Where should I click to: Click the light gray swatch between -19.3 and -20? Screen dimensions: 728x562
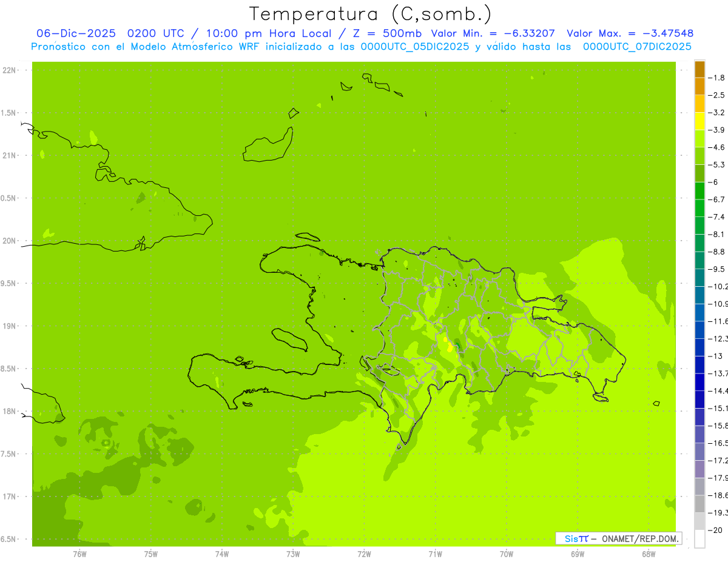pyautogui.click(x=699, y=521)
